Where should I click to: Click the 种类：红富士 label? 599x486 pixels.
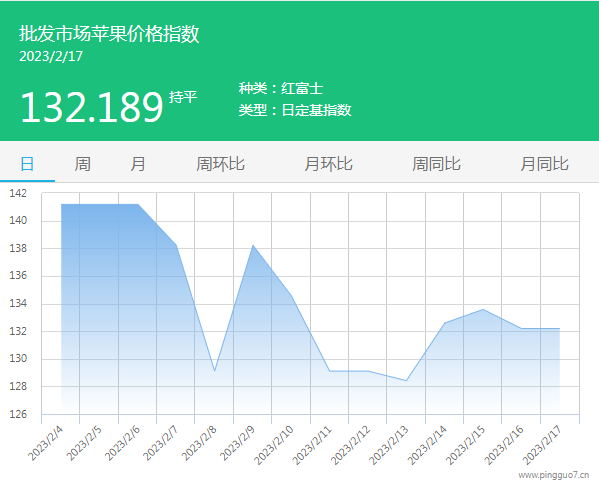click(281, 89)
